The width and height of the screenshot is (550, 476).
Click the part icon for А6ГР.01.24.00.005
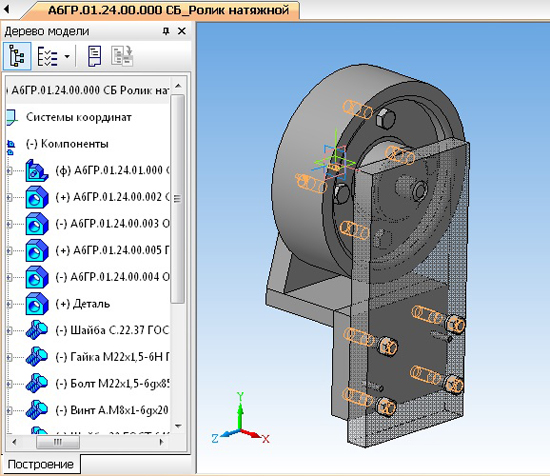36,251
